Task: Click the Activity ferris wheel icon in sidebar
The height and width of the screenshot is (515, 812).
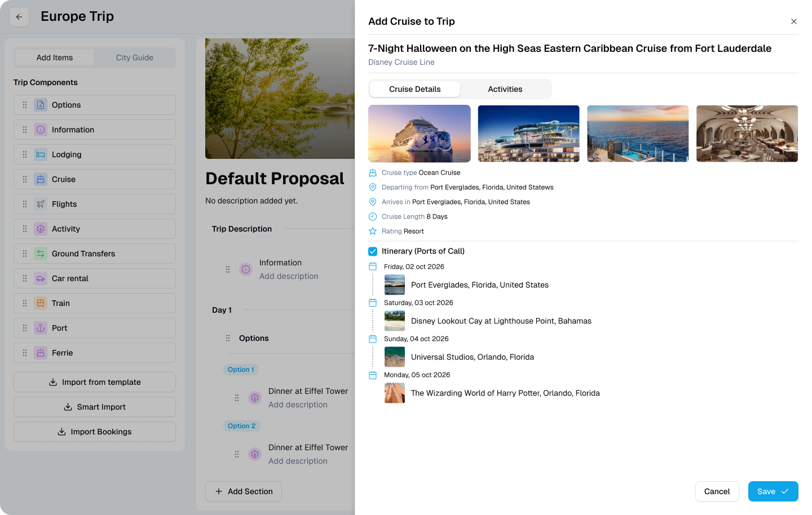Action: point(41,229)
